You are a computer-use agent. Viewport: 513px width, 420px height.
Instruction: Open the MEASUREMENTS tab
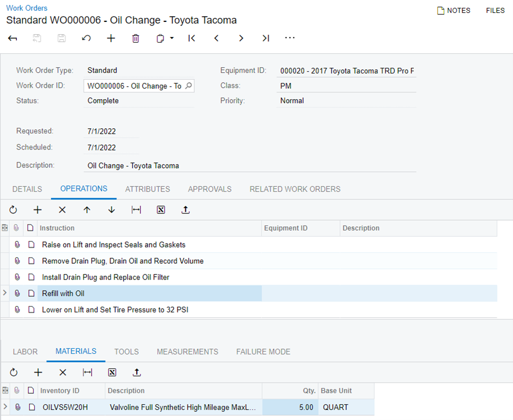click(x=188, y=352)
